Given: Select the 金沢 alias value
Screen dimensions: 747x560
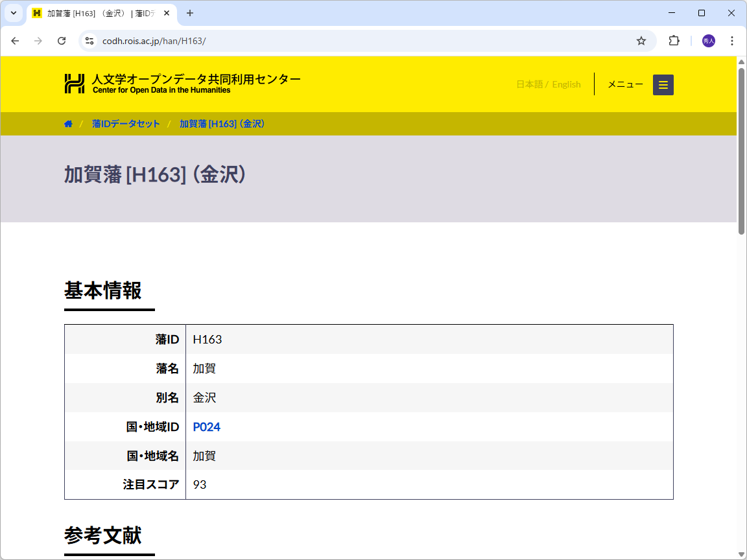Looking at the screenshot, I should pyautogui.click(x=204, y=397).
